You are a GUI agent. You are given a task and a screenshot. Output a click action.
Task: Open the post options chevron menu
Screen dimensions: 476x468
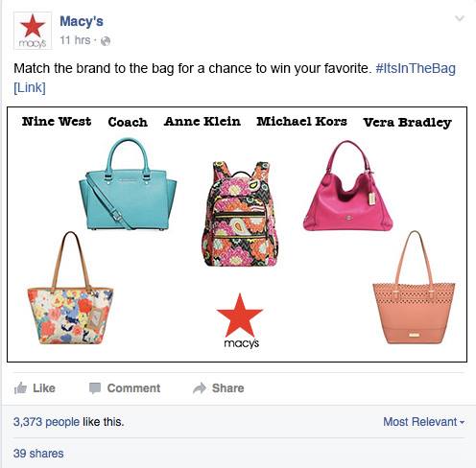coord(460,18)
